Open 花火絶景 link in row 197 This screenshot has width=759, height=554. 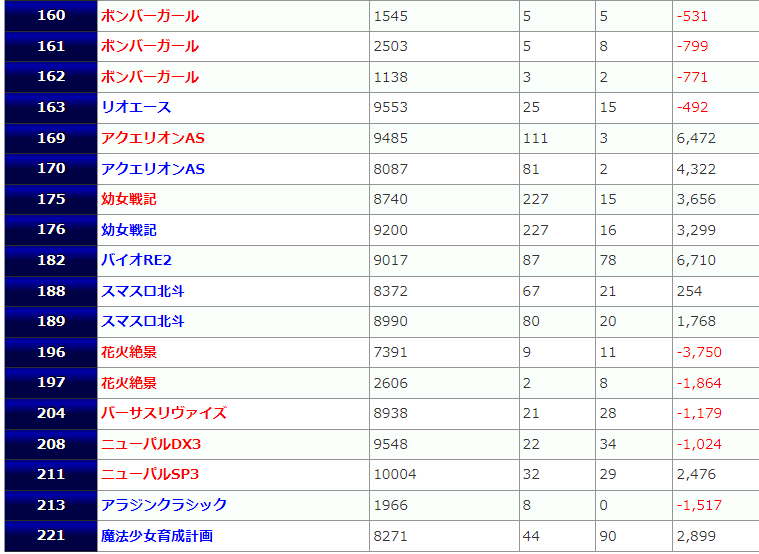129,383
